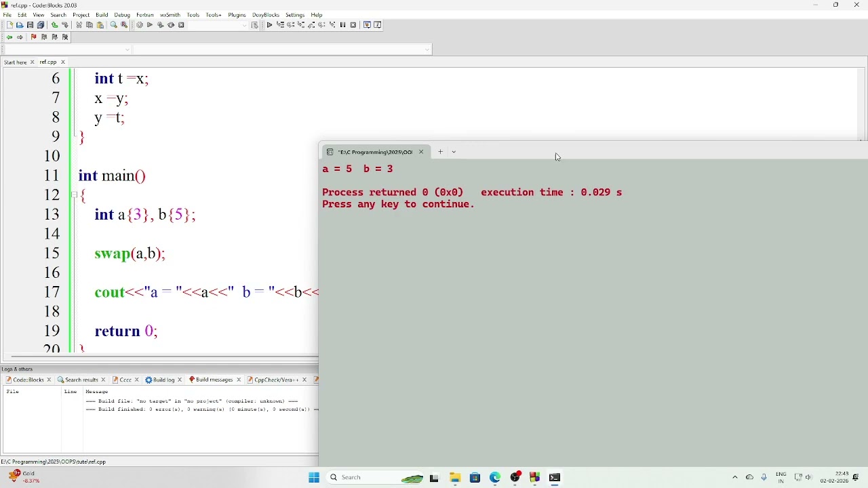Open the DoxyBlocks menu
This screenshot has width=868, height=488.
(267, 15)
